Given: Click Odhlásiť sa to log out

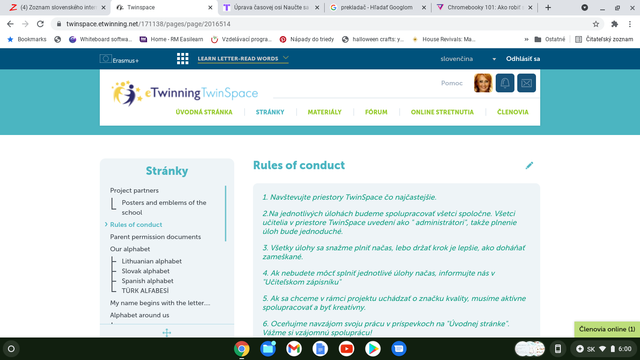Looking at the screenshot, I should [x=523, y=59].
